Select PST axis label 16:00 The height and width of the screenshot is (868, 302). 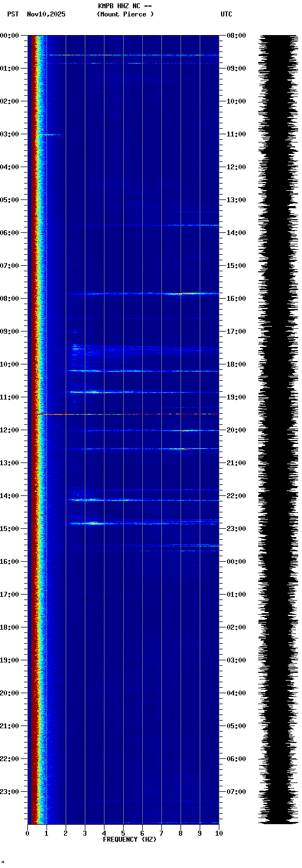(10, 562)
